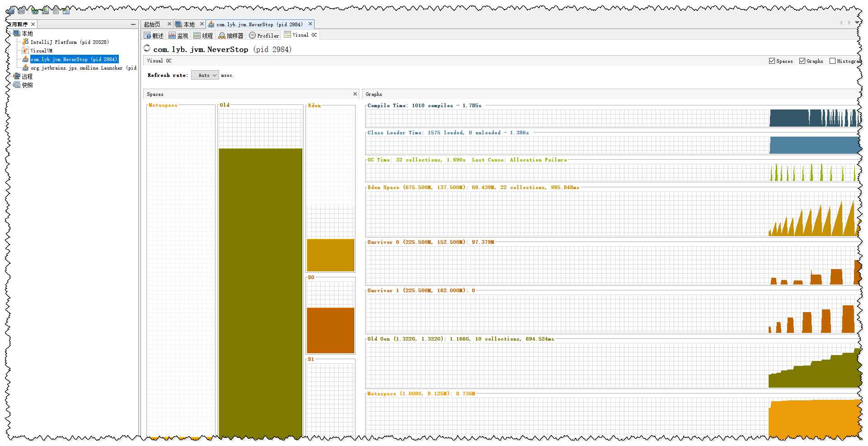Click the 'Survivor 1 (225.500M, 162.000M)' label
The width and height of the screenshot is (868, 446).
pos(418,290)
